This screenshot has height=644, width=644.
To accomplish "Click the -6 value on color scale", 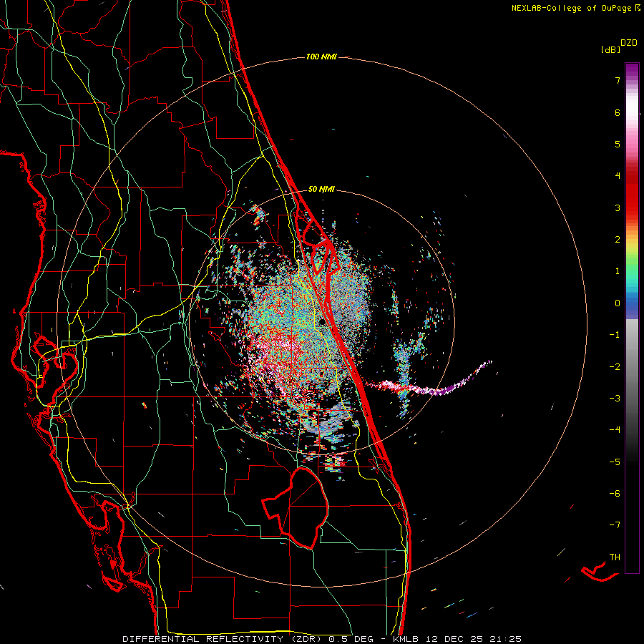I will click(615, 494).
